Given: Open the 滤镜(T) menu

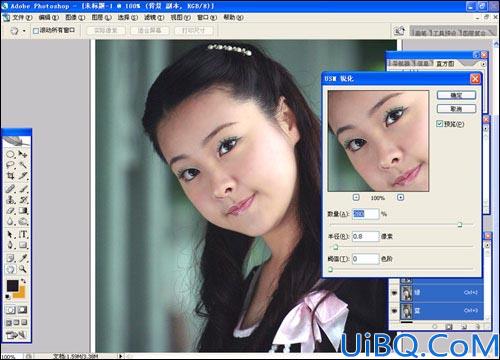Looking at the screenshot, I should point(154,17).
